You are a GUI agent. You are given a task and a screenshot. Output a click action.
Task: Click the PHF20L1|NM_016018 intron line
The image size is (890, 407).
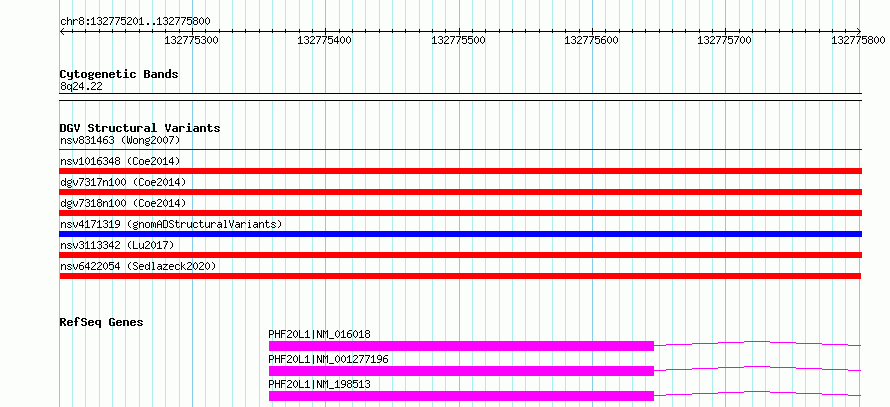(x=758, y=342)
